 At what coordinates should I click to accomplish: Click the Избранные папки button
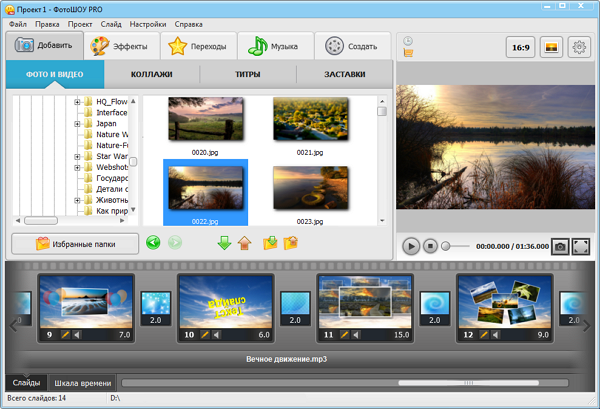tap(74, 243)
